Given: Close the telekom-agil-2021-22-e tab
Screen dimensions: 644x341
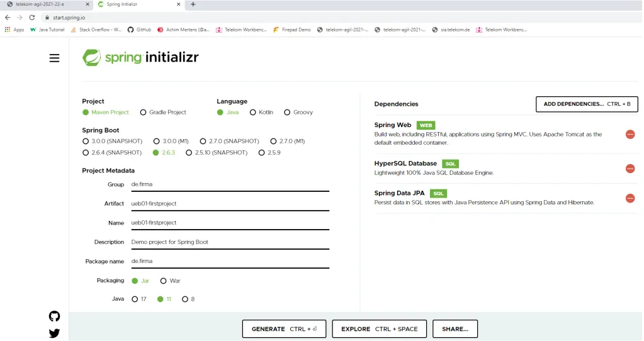Looking at the screenshot, I should coord(88,4).
